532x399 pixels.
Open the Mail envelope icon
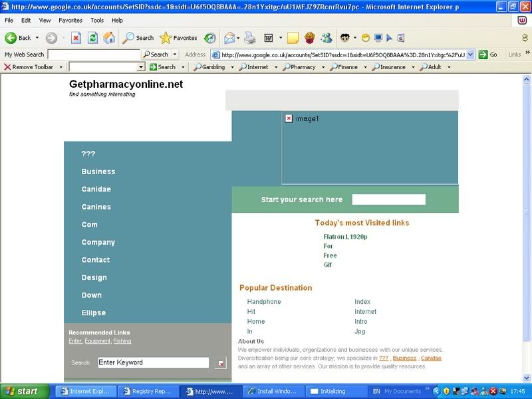229,38
